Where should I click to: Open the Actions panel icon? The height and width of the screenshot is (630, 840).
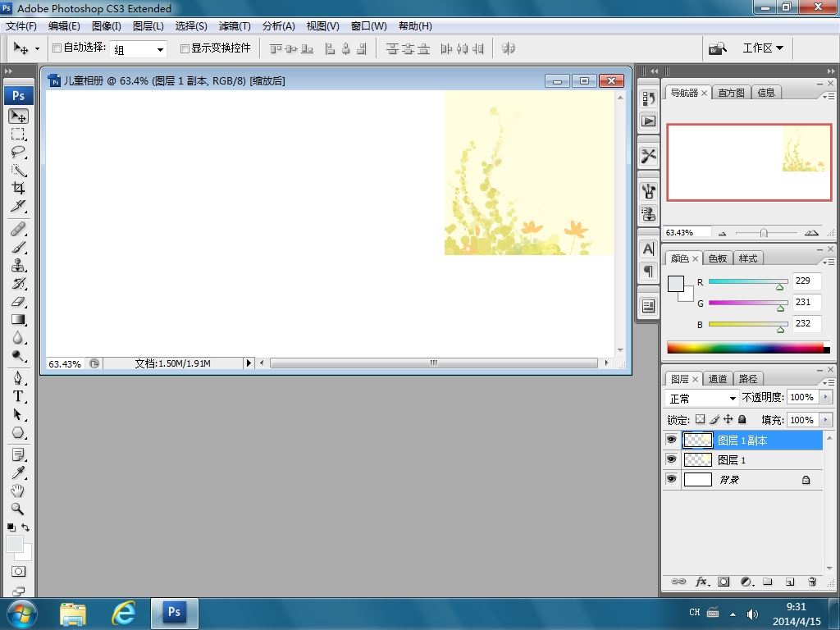pyautogui.click(x=649, y=121)
